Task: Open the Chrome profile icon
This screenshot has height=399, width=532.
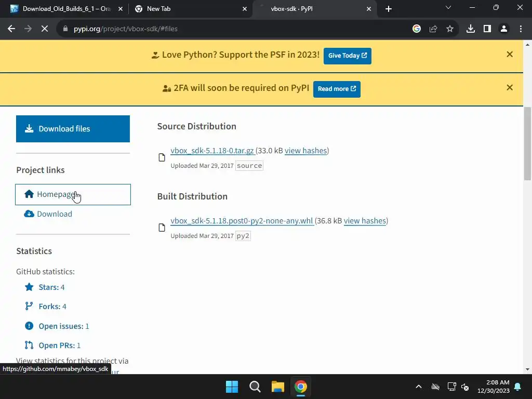Action: tap(504, 29)
